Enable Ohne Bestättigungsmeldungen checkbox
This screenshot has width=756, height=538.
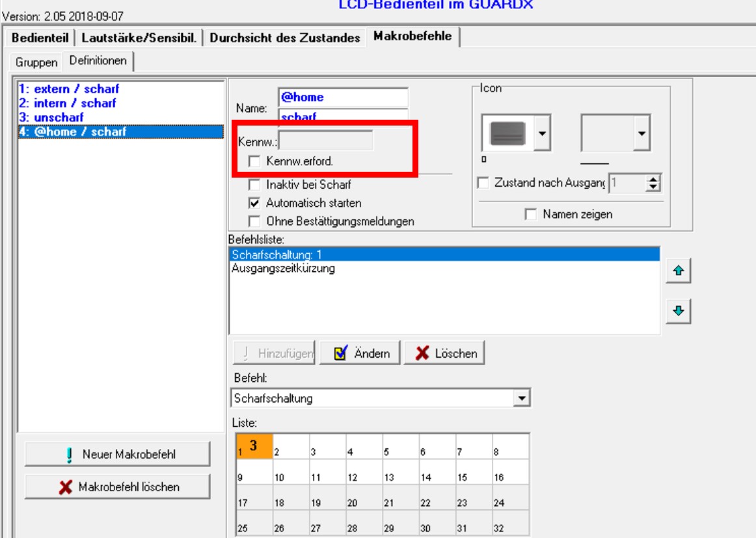pyautogui.click(x=254, y=221)
